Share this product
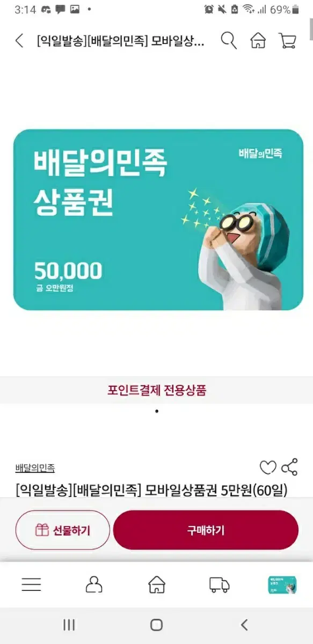This screenshot has width=313, height=644. coord(289,467)
